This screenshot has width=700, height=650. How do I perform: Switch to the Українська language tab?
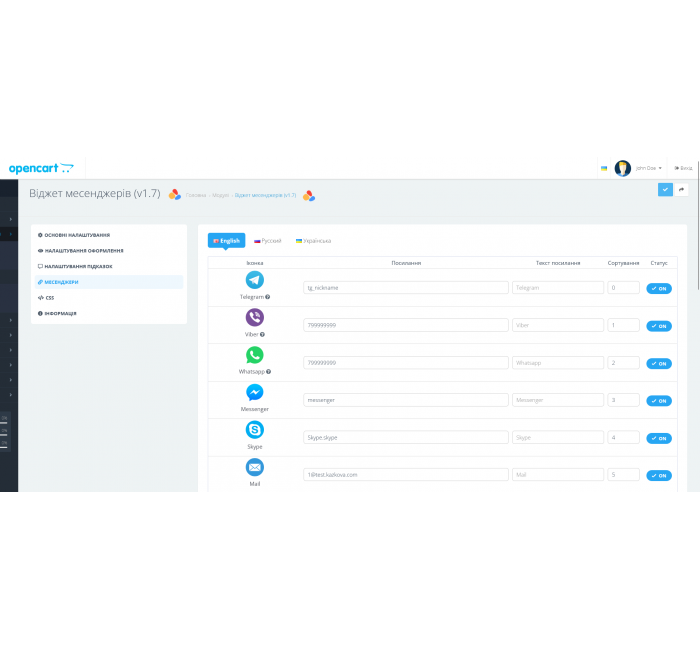[313, 241]
